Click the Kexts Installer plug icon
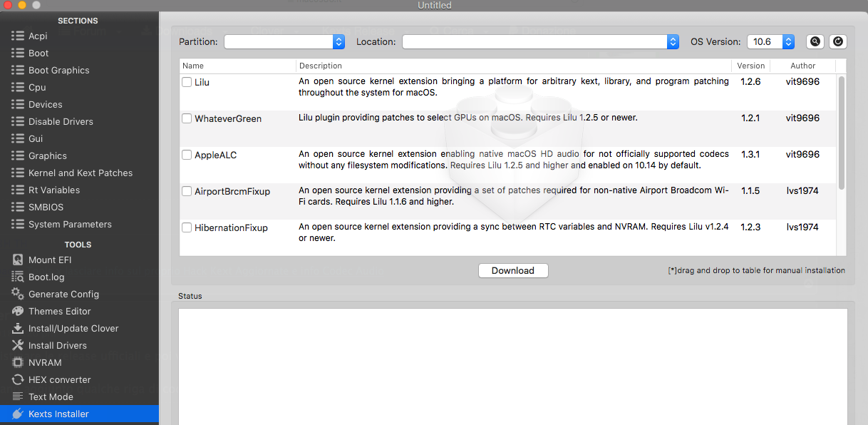 18,414
